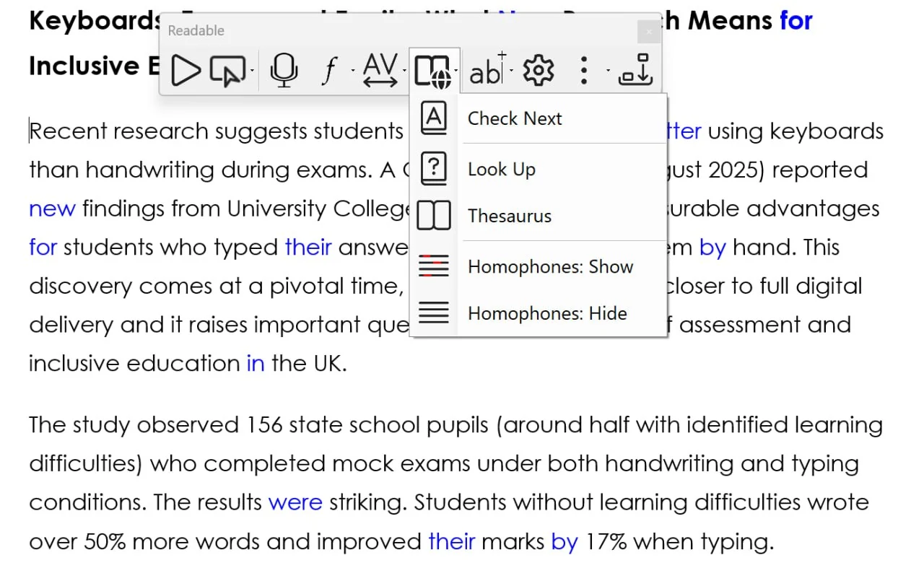924x568 pixels.
Task: Click the italic f font icon
Action: [329, 71]
